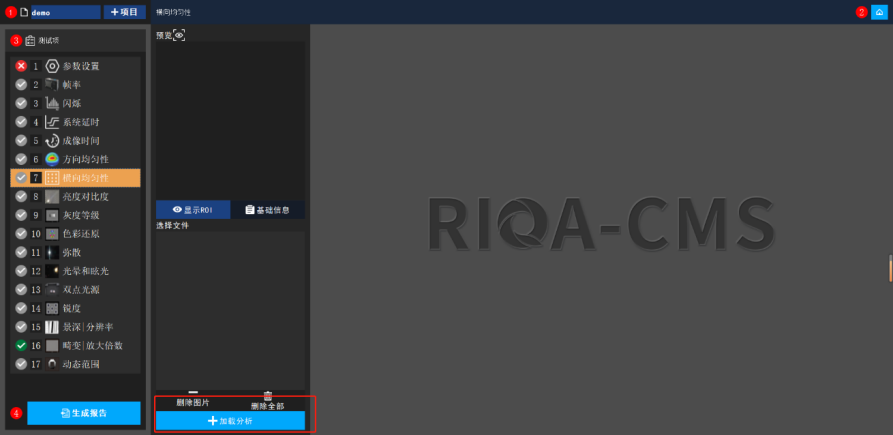Click the home icon in top-right corner
Image resolution: width=893 pixels, height=435 pixels.
coord(879,12)
